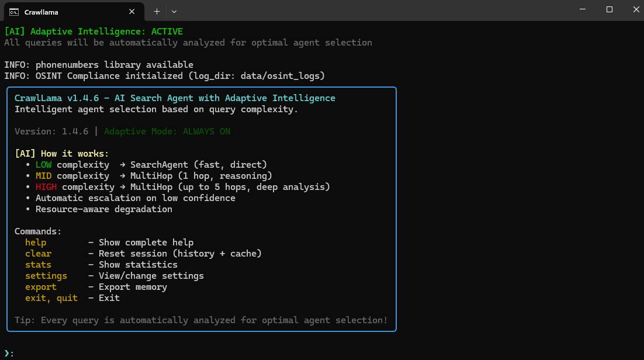Open the new tab dropdown chevron
644x360 pixels.
click(x=174, y=11)
